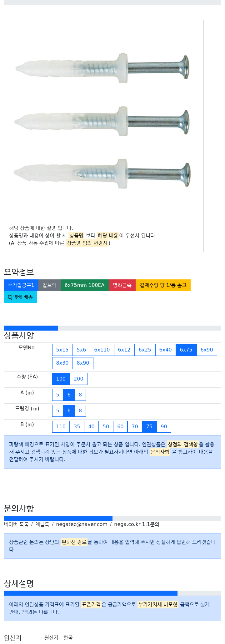Screen dimensions: 225x644
Task: Click the 칼브럭 tag
Action: pos(49,285)
